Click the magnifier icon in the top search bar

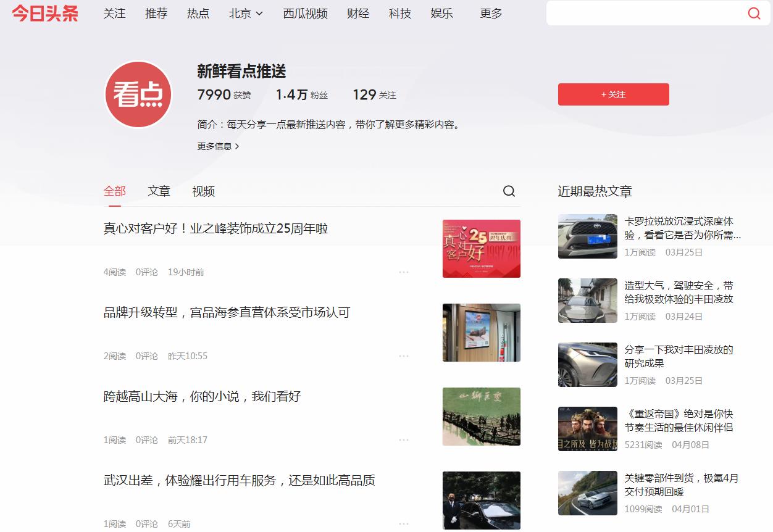coord(754,13)
